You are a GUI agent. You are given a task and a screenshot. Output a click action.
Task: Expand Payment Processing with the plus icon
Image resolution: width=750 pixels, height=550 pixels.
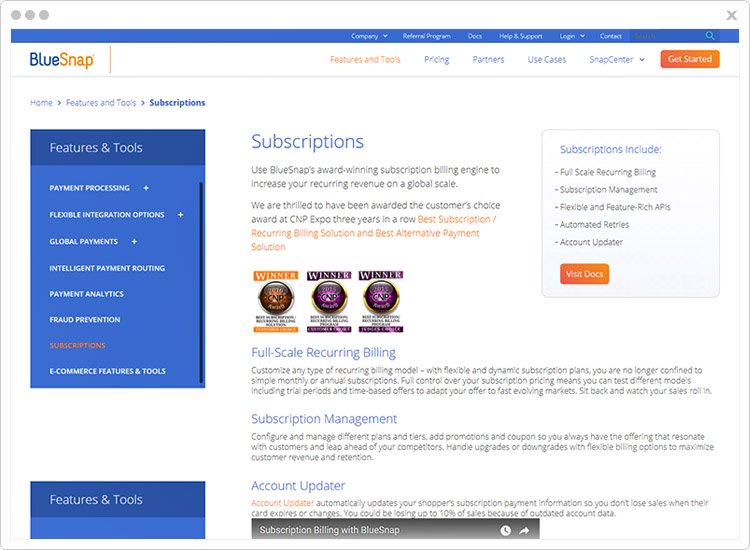pos(146,188)
